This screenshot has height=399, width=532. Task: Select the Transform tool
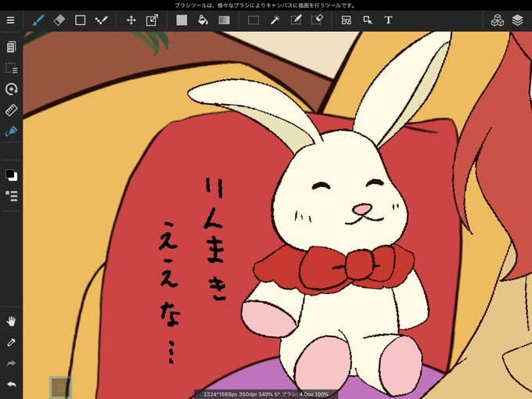click(x=152, y=20)
